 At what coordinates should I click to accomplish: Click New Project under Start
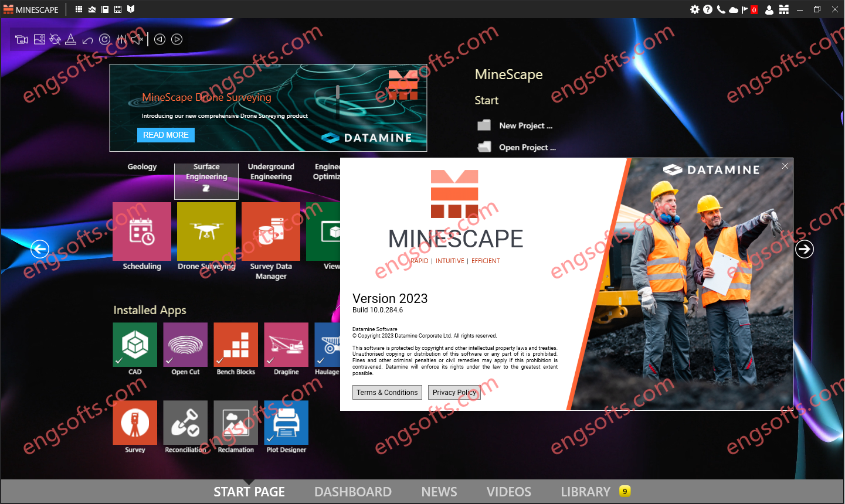516,125
